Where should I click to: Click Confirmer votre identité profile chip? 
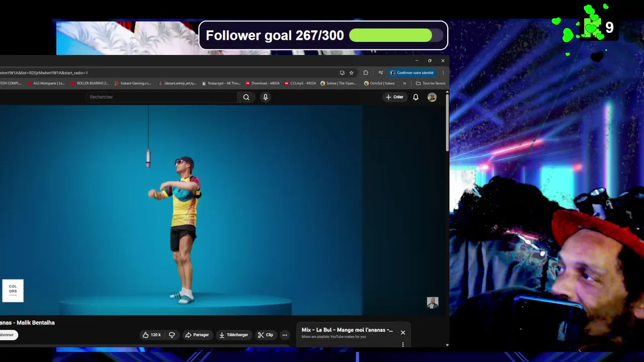pyautogui.click(x=412, y=73)
